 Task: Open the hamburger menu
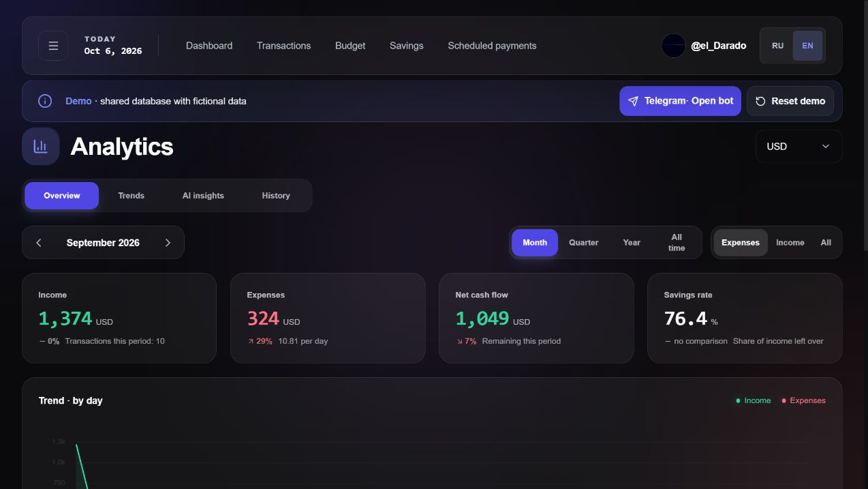coord(53,46)
